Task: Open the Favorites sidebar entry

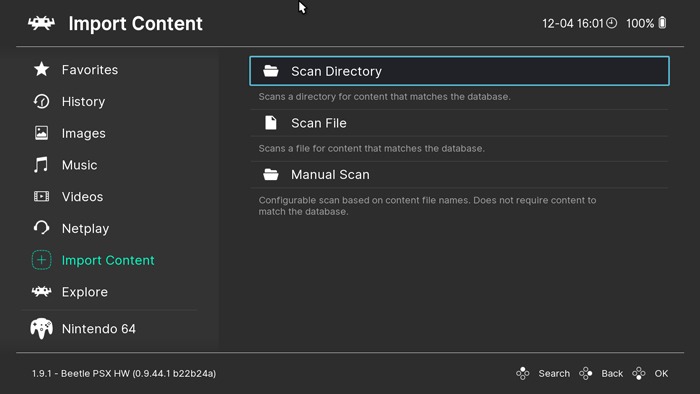Action: tap(90, 70)
